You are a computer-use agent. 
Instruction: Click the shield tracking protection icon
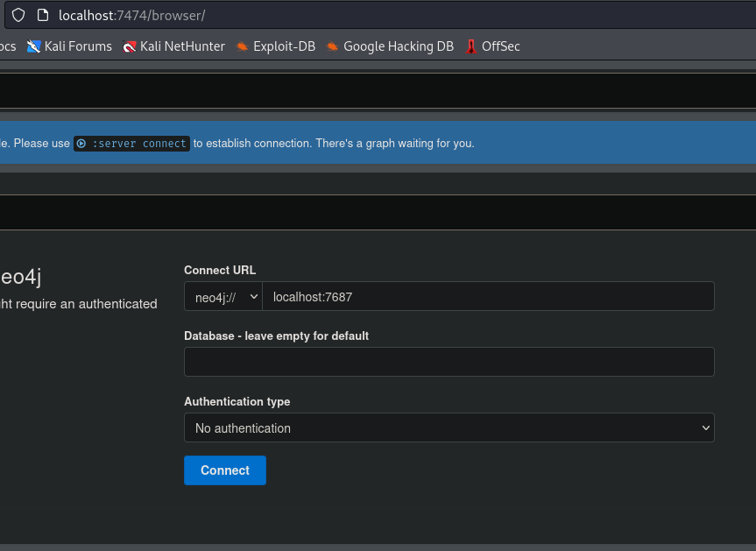coord(18,16)
